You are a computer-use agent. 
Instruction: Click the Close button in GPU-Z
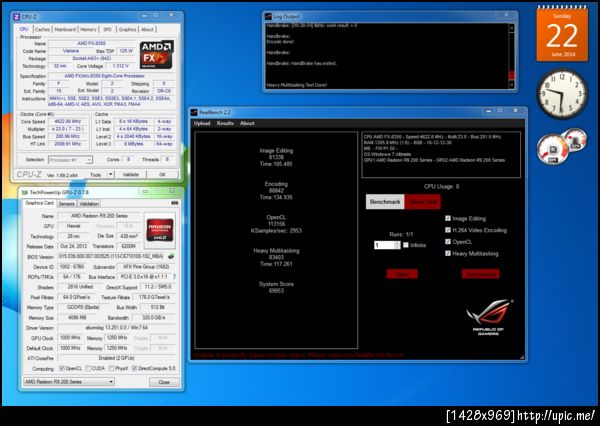pyautogui.click(x=164, y=382)
